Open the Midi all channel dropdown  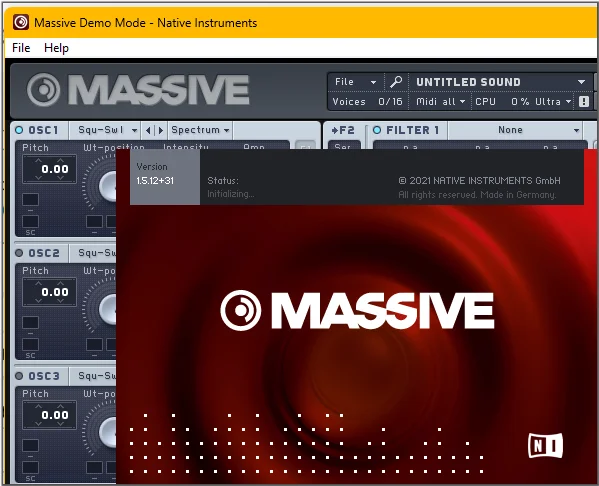point(440,102)
